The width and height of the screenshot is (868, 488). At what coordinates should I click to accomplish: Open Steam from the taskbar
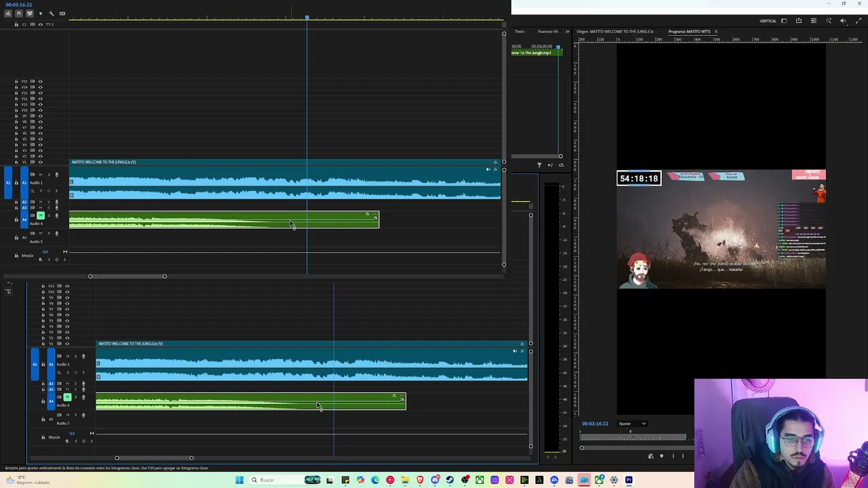pyautogui.click(x=450, y=481)
